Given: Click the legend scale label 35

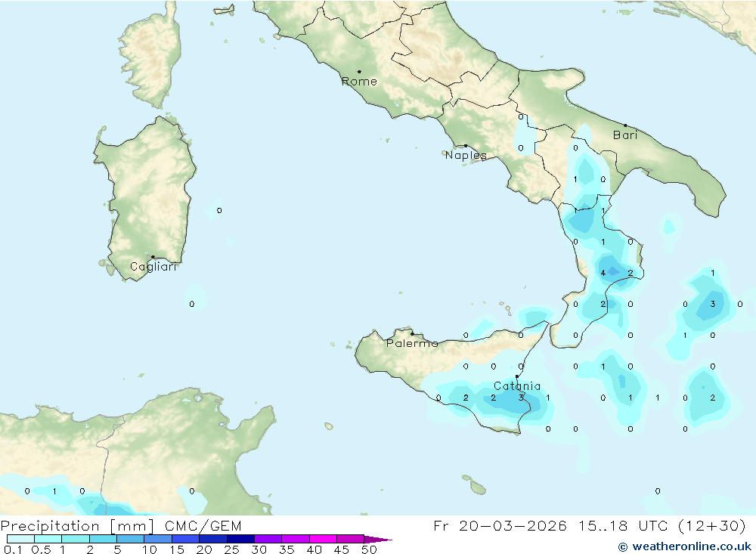Looking at the screenshot, I should point(287,549).
